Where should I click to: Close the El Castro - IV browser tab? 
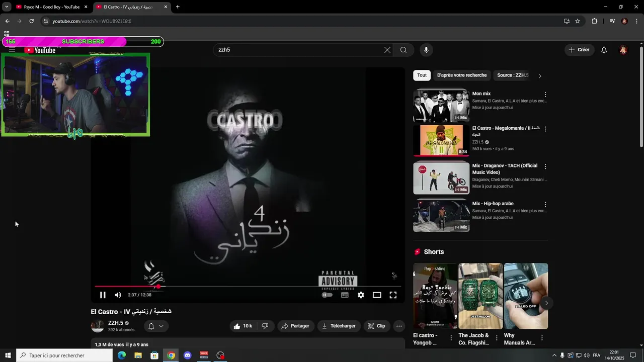tap(166, 7)
